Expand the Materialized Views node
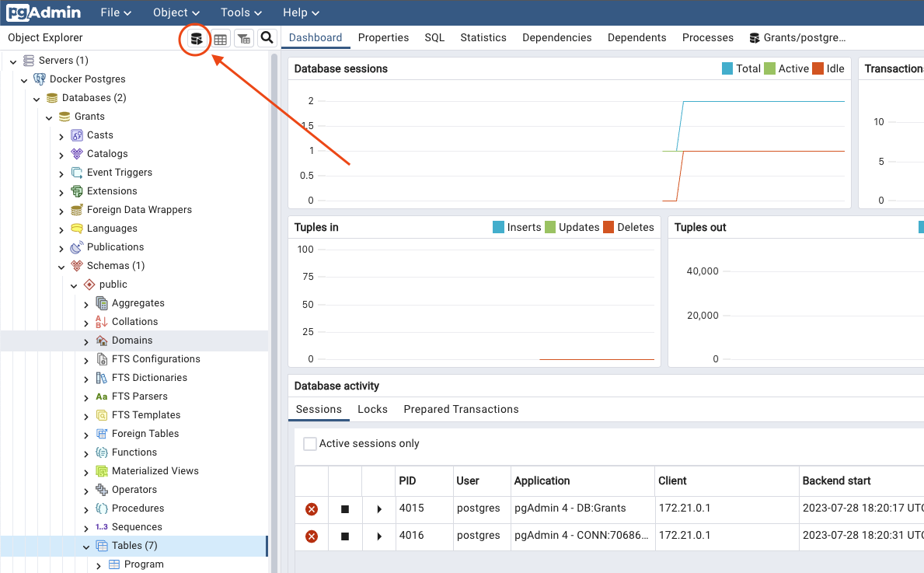924x573 pixels. 86,472
